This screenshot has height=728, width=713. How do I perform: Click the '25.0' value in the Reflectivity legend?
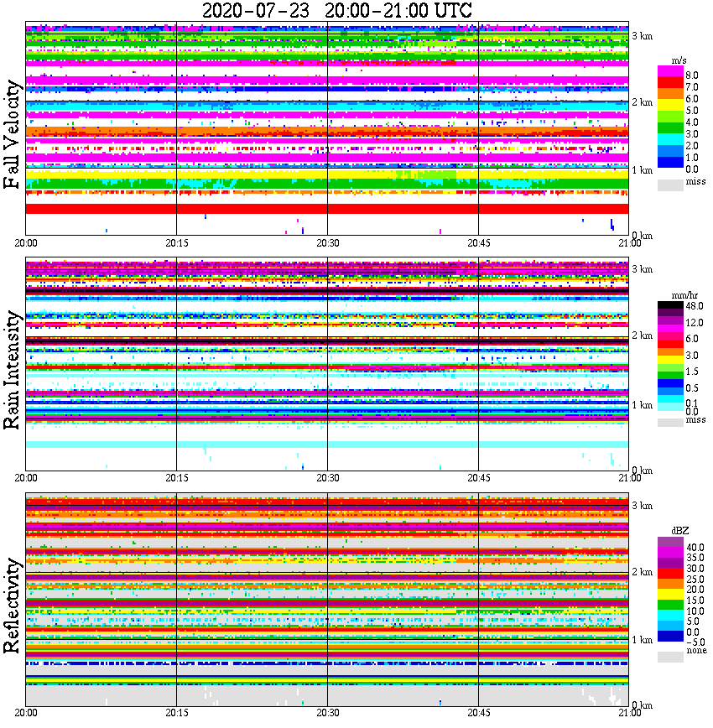click(695, 579)
